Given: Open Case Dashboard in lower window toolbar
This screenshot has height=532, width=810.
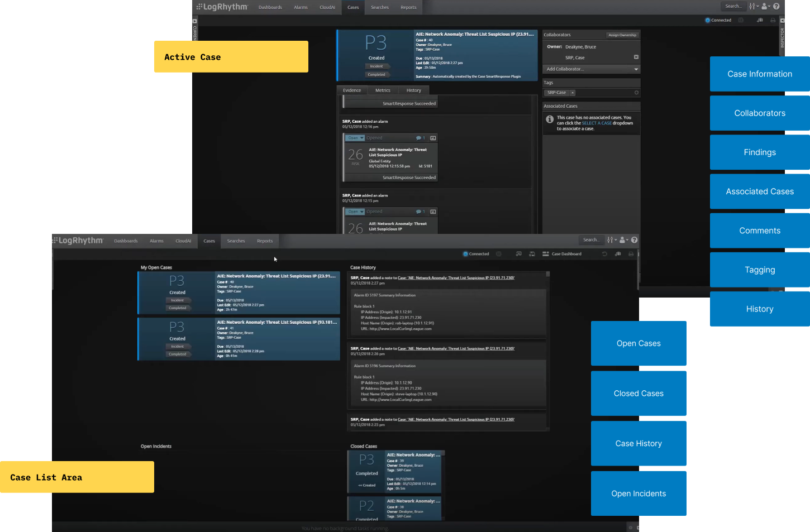Looking at the screenshot, I should (x=562, y=254).
